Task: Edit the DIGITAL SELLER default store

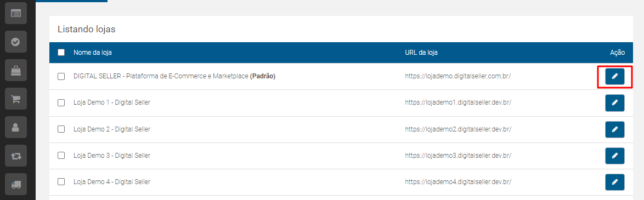Action: click(614, 76)
